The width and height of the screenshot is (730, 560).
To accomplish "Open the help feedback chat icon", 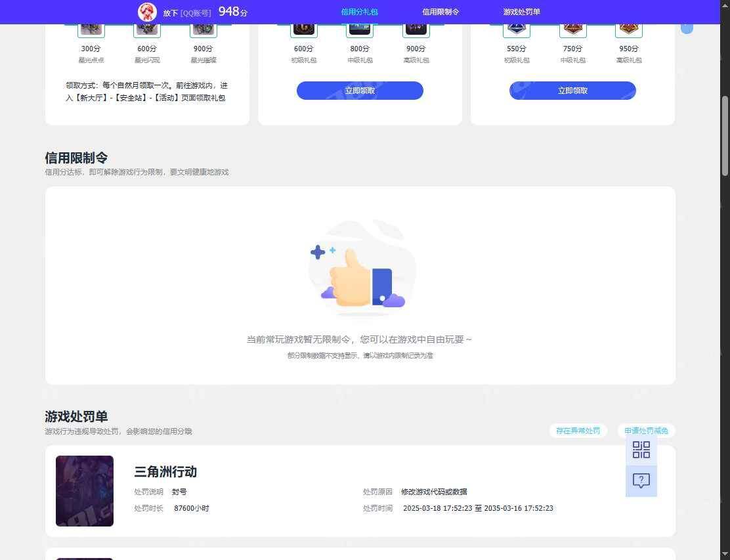I will (641, 481).
